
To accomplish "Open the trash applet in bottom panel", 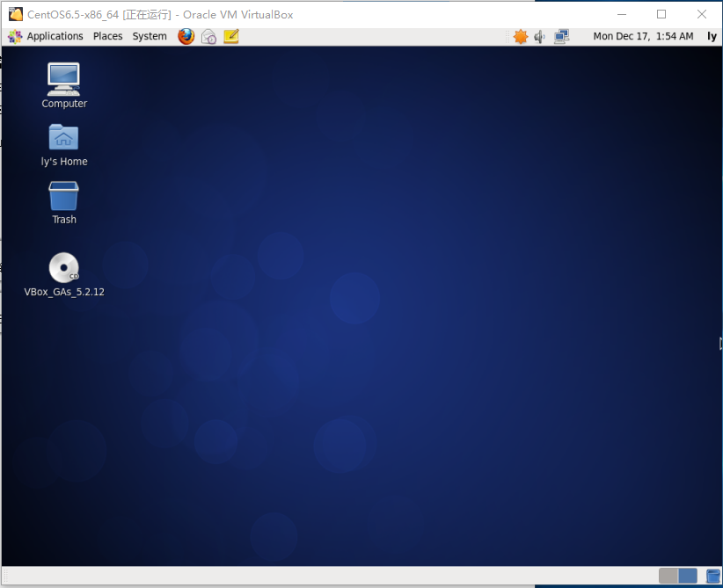I will click(x=712, y=576).
